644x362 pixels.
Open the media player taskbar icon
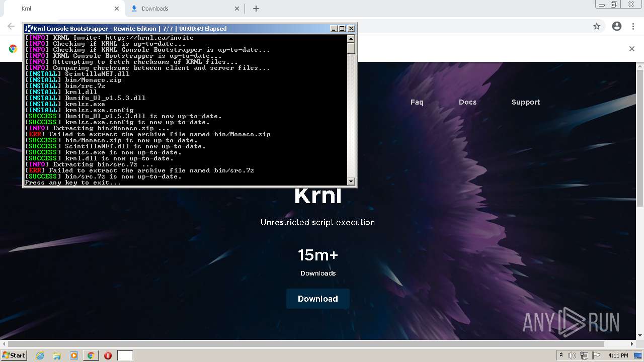tap(74, 355)
